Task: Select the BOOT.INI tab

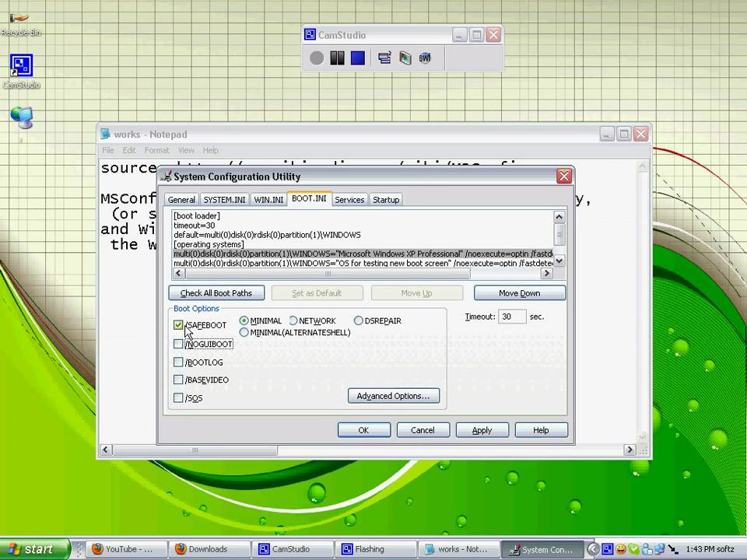Action: tap(309, 198)
